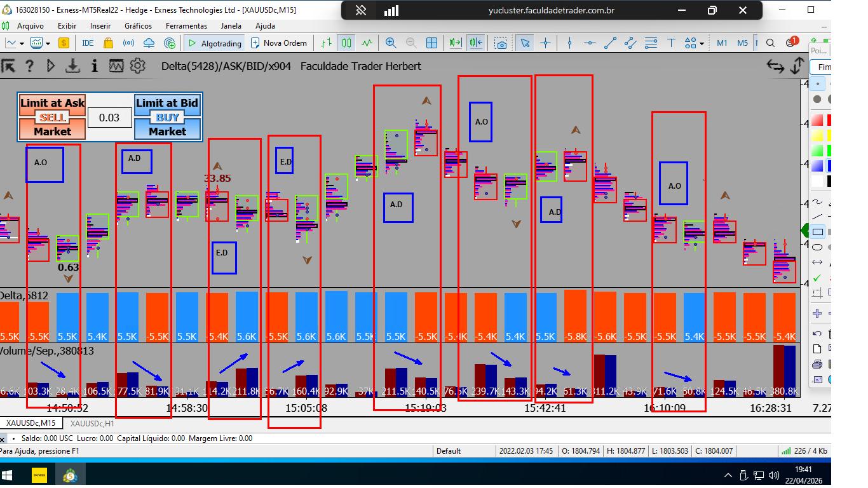Screen dimensions: 868x488
Task: Open MetaTrader from the Windows taskbar
Action: tap(70, 475)
